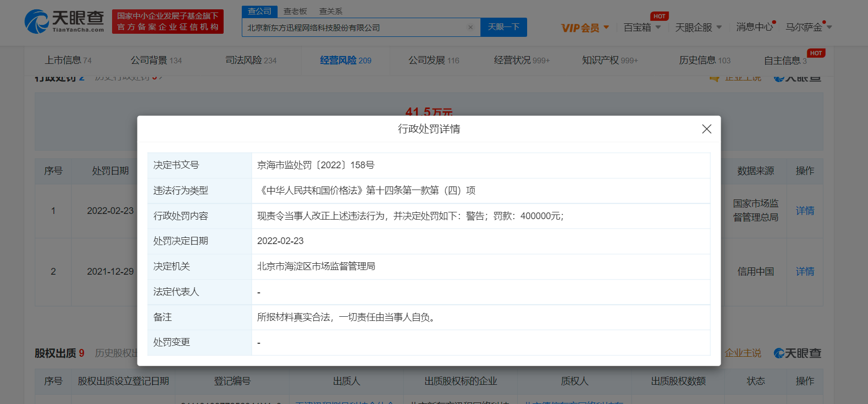The width and height of the screenshot is (868, 404).
Task: Switch to 自主信息 tab
Action: [x=786, y=60]
